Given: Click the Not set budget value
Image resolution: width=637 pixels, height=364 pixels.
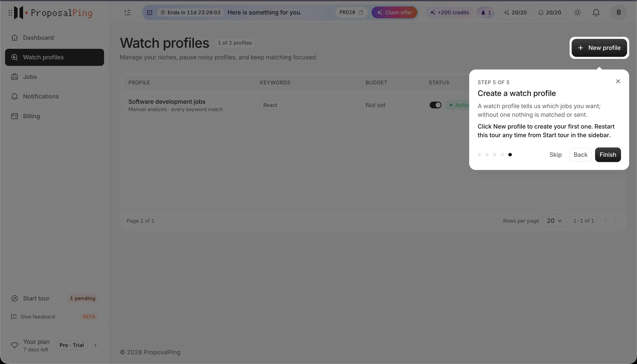Looking at the screenshot, I should [x=375, y=105].
